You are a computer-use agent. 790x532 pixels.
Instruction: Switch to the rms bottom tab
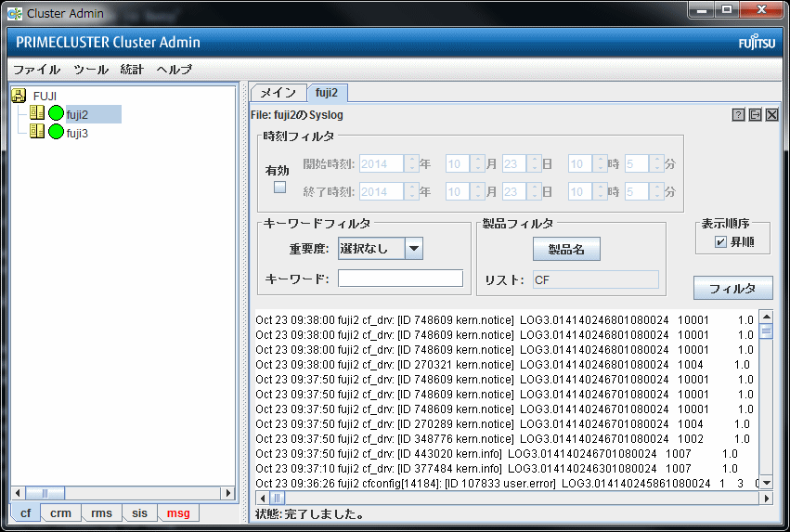click(101, 513)
